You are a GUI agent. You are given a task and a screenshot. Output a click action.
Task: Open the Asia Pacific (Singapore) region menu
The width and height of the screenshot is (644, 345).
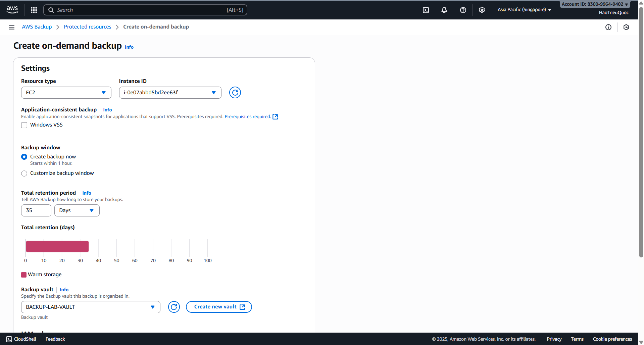tap(524, 9)
